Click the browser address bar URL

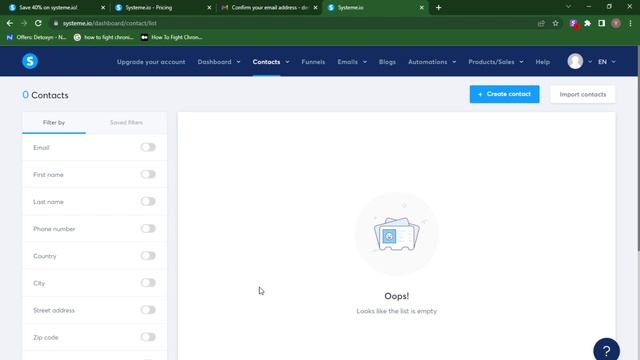[x=110, y=23]
